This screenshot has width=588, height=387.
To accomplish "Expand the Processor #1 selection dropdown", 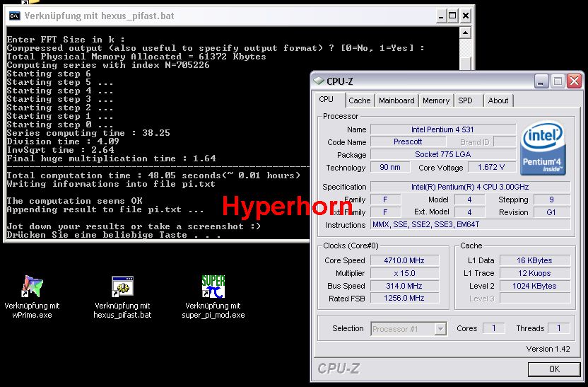I will click(x=440, y=329).
